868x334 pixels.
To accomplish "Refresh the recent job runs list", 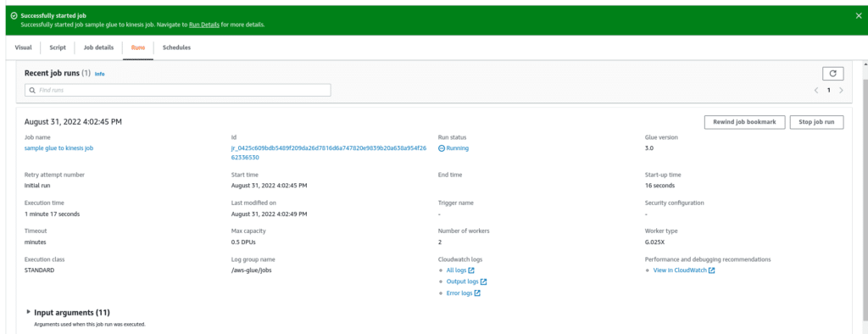I will pyautogui.click(x=833, y=73).
